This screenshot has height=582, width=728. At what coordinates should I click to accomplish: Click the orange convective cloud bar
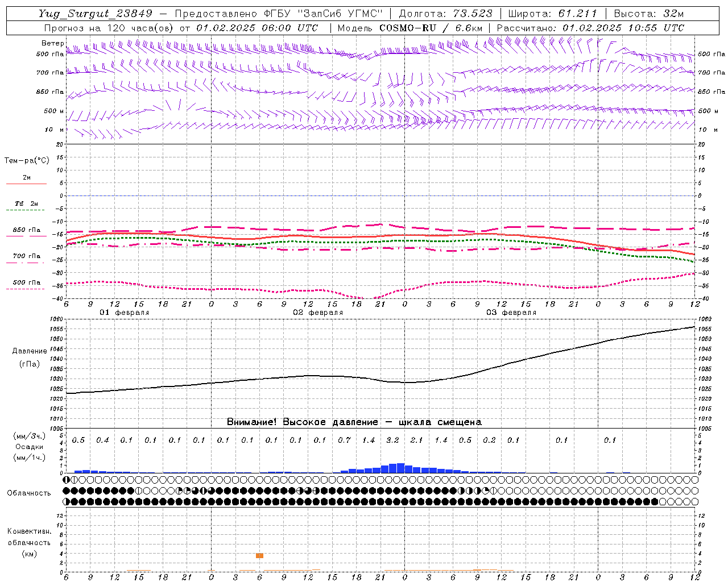pos(259,555)
